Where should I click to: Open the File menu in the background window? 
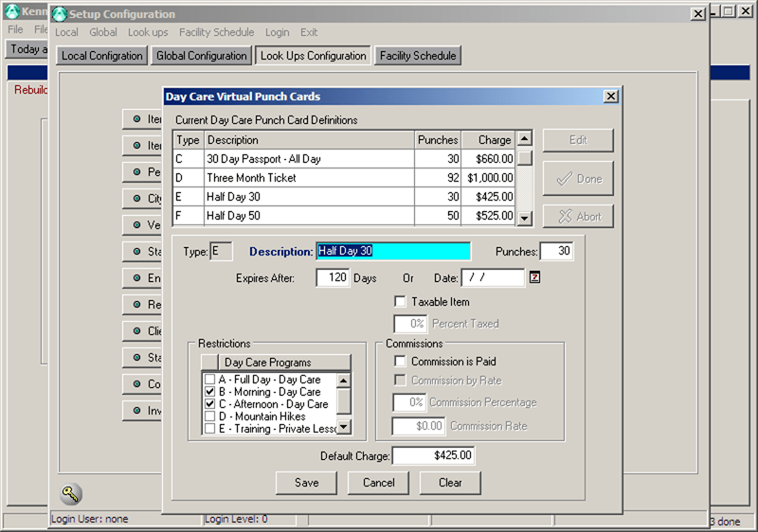click(x=15, y=29)
